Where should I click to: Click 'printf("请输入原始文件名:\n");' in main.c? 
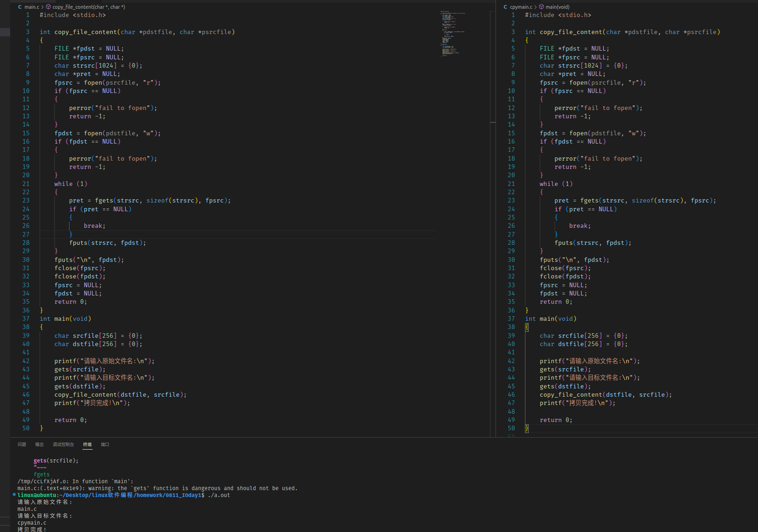tap(105, 361)
